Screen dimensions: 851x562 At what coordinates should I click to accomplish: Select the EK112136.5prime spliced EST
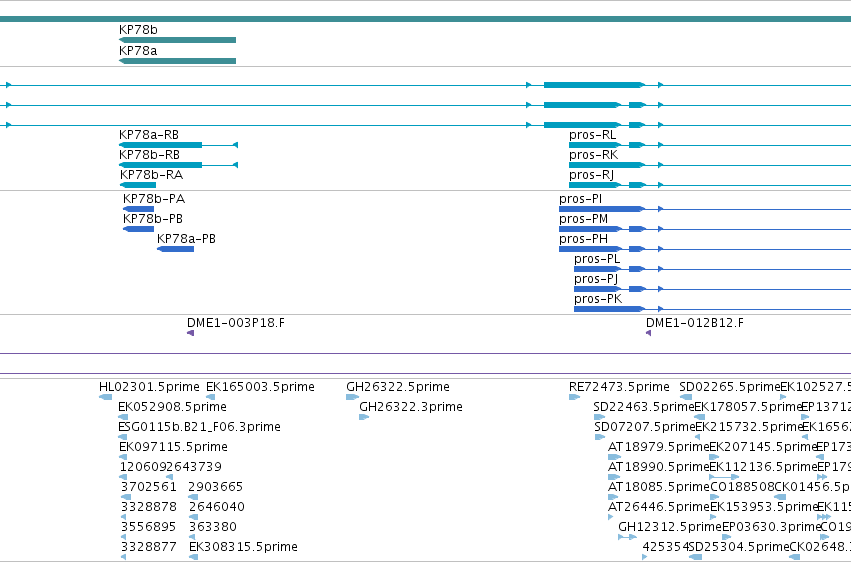[724, 477]
